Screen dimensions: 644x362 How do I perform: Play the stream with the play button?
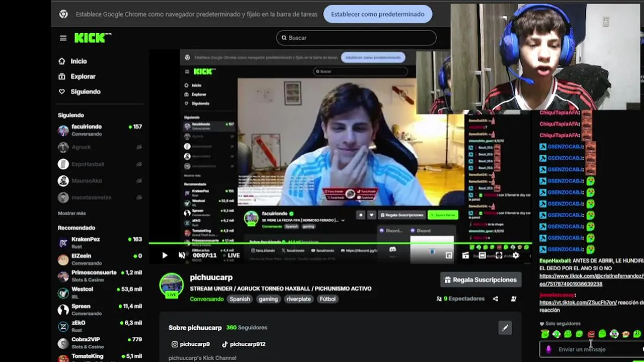pos(165,255)
